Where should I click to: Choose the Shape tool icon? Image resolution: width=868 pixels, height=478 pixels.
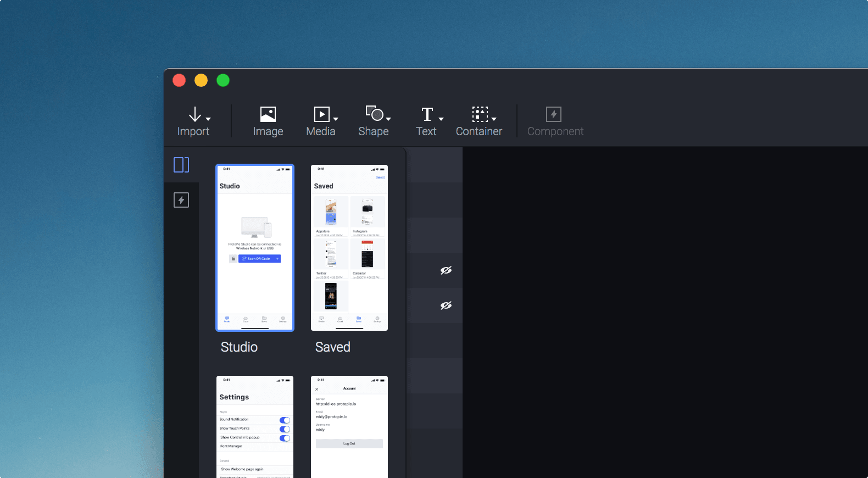click(374, 114)
